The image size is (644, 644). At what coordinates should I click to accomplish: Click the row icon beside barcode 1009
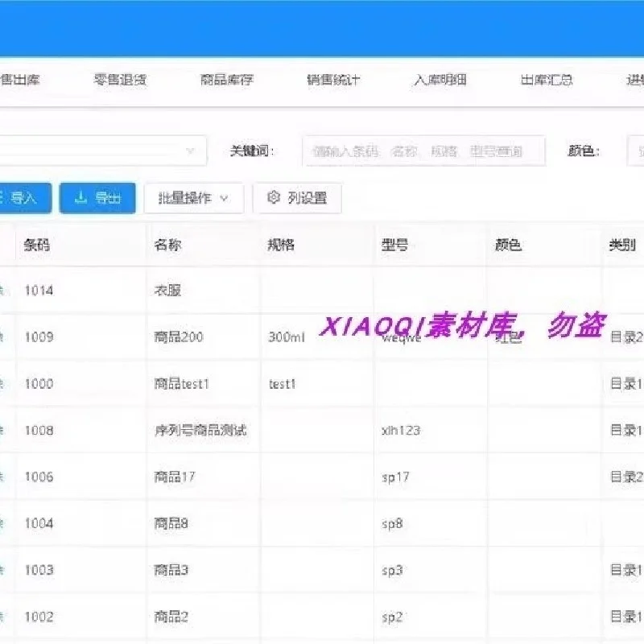(2, 337)
